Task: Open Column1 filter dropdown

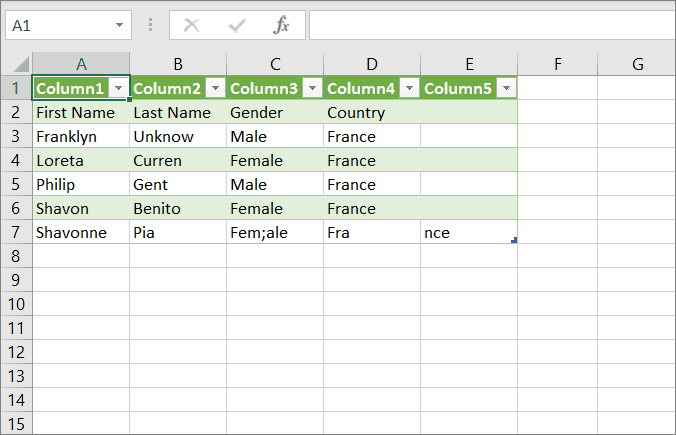Action: point(119,89)
